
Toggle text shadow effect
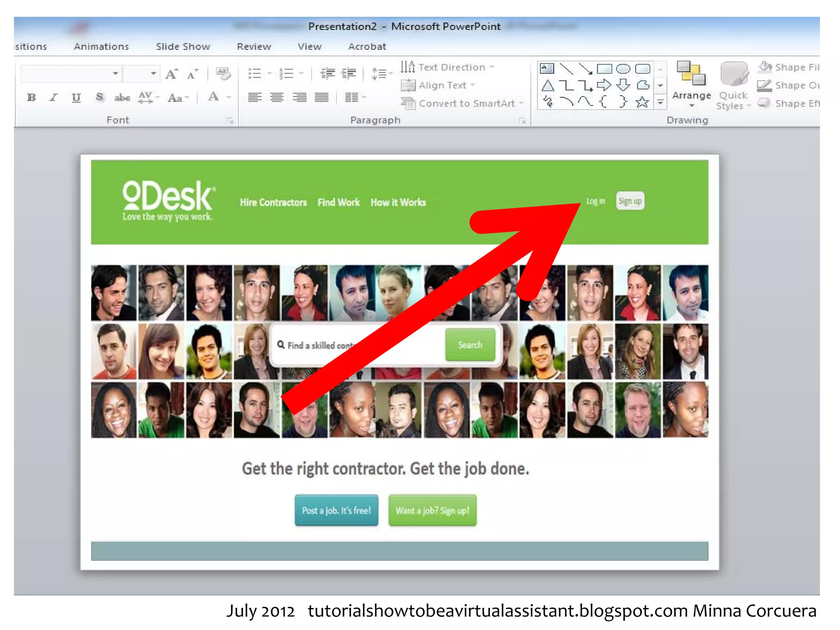coord(99,98)
